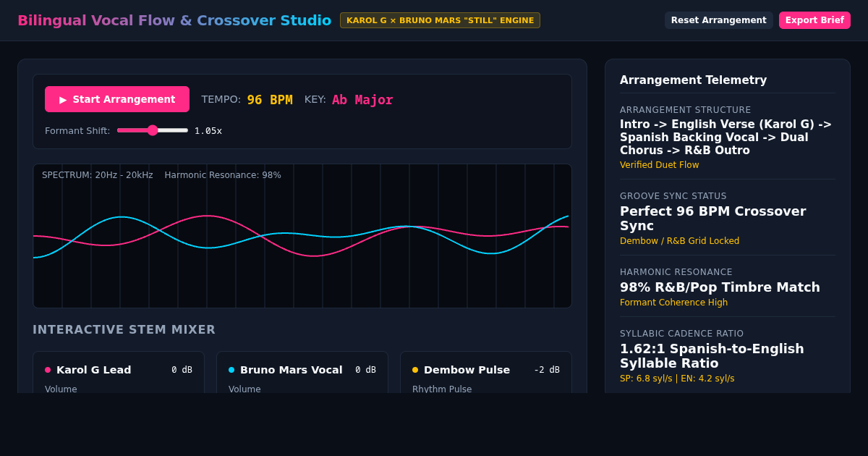Click the Volume label under Bruno Mars Vocal

(244, 389)
